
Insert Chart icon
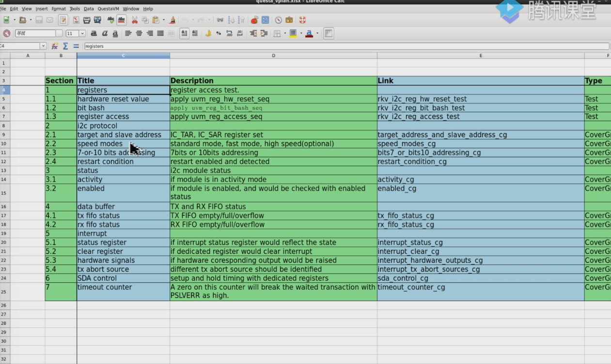[254, 20]
